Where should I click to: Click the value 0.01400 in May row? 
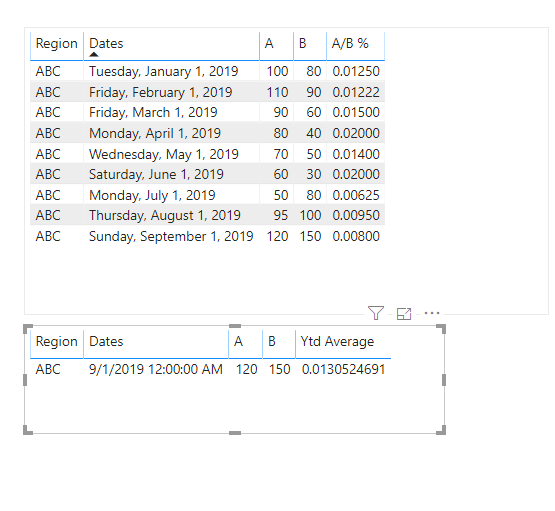tap(356, 154)
